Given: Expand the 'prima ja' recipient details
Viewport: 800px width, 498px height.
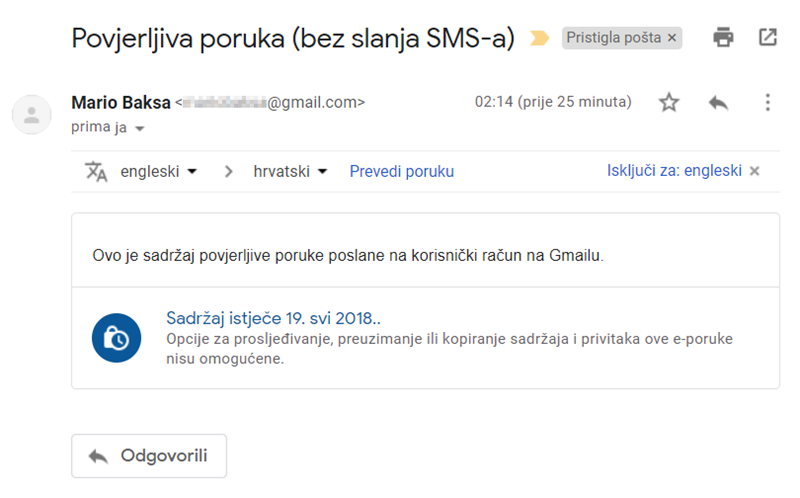Looking at the screenshot, I should pyautogui.click(x=140, y=129).
